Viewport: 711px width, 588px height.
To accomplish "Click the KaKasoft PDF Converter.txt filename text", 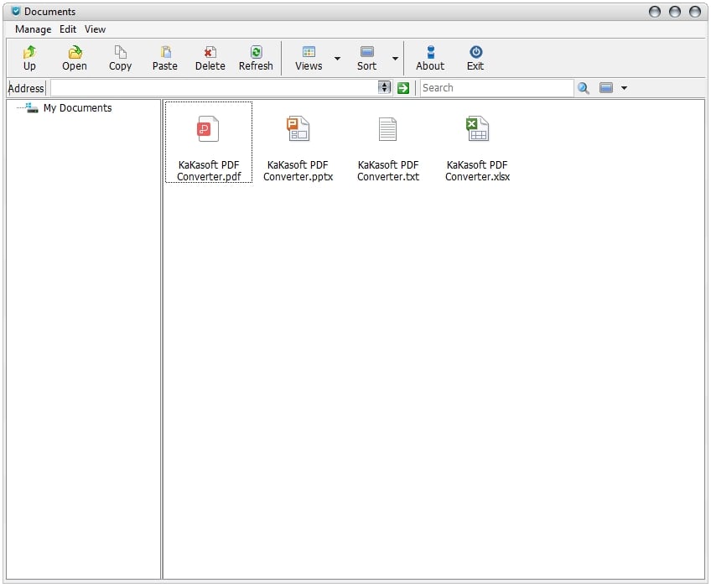I will [388, 170].
